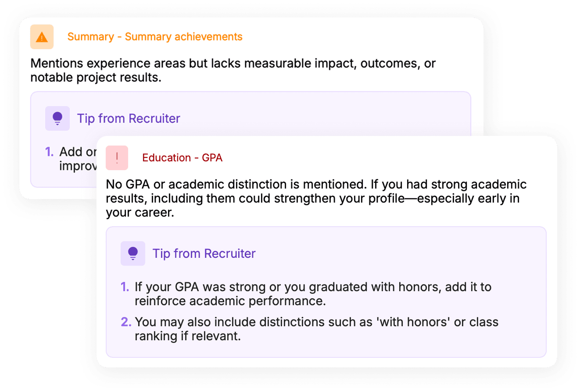This screenshot has height=392, width=580.
Task: Open the Education - GPA heading
Action: pos(182,158)
